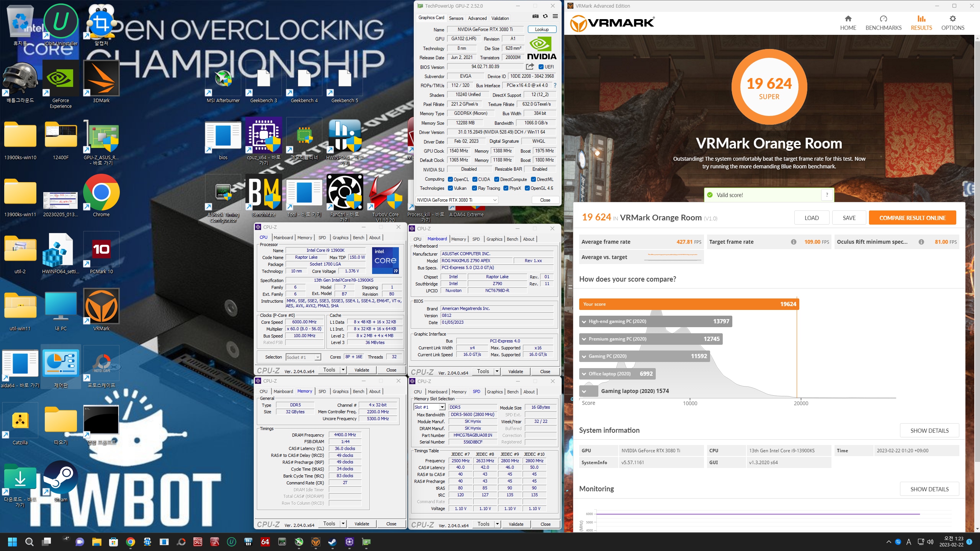Click the Oculus Rift minimum spec info icon
Viewport: 980px width, 551px height.
(921, 242)
